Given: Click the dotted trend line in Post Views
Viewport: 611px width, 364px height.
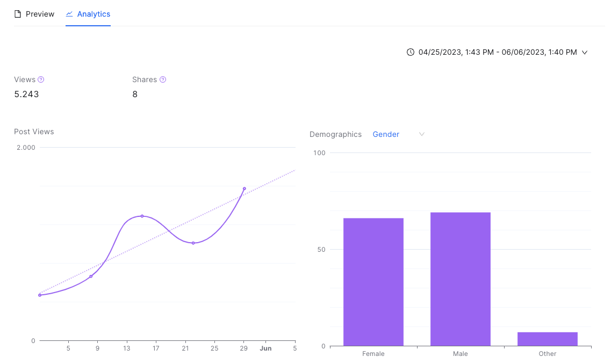Looking at the screenshot, I should pos(273,181).
